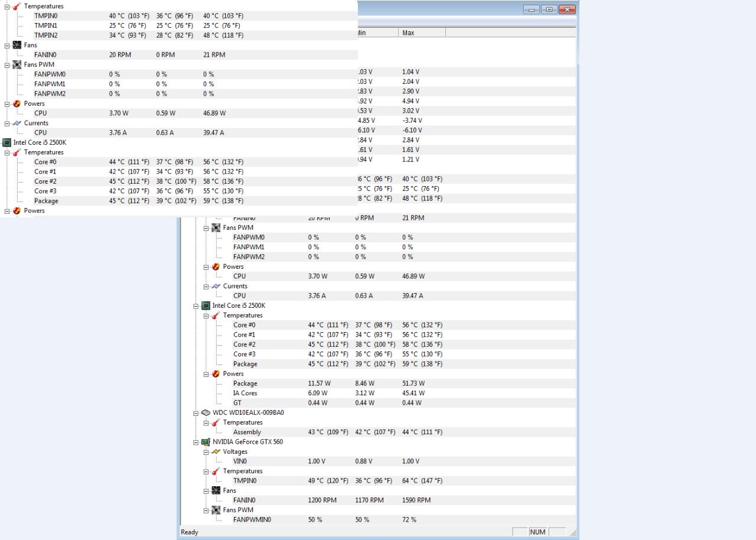Screen dimensions: 756x540
Task: Collapse the NVIDIA GeForce GTX 560 node
Action: [197, 442]
